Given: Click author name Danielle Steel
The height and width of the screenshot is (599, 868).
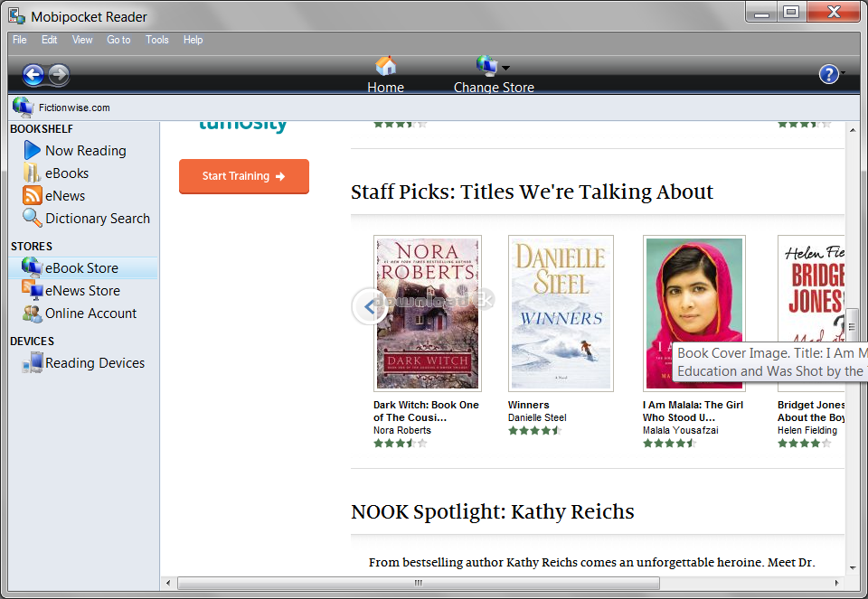Looking at the screenshot, I should point(537,417).
